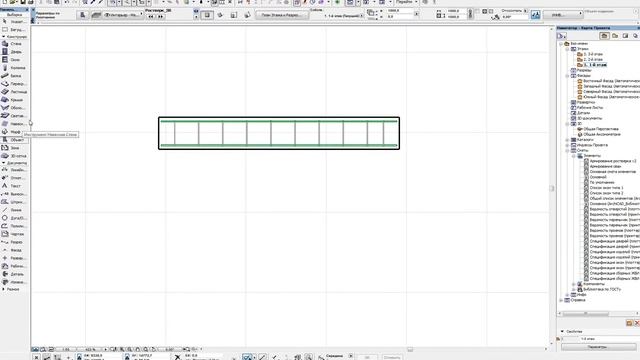This screenshot has width=640, height=360.
Task: Collapse the Свойства section of Navigator
Action: point(562,331)
